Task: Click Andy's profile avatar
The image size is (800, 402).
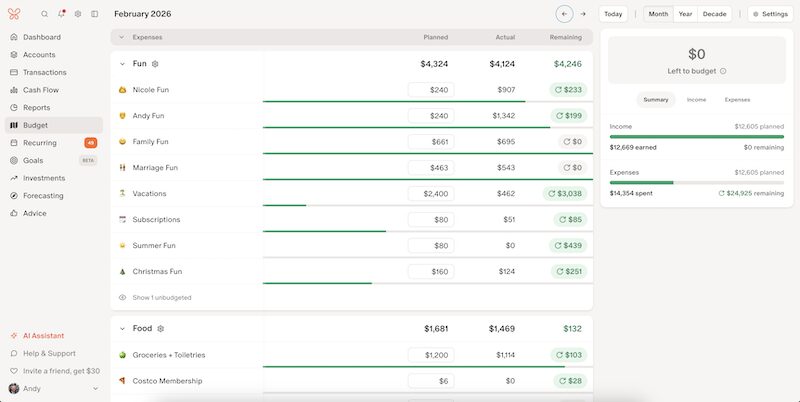Action: [14, 389]
